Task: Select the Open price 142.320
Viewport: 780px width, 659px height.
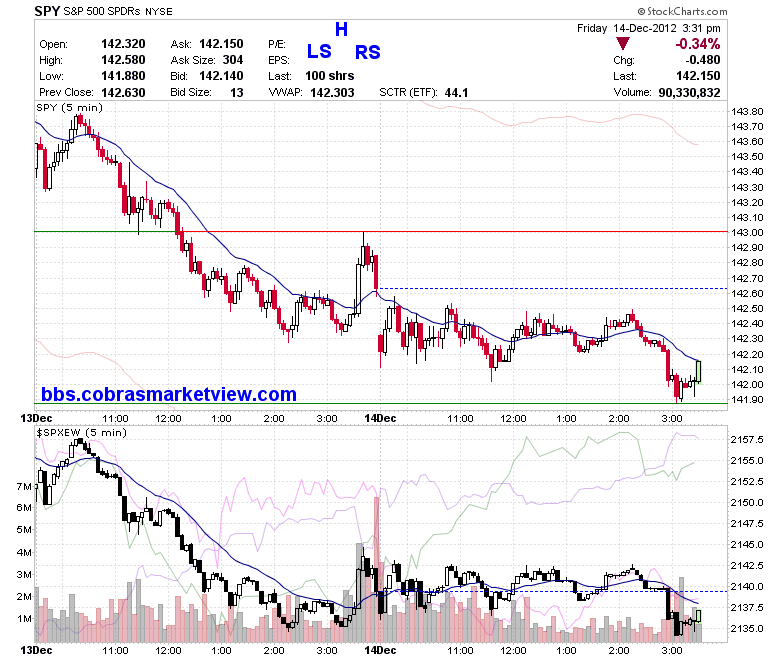Action: coord(123,44)
